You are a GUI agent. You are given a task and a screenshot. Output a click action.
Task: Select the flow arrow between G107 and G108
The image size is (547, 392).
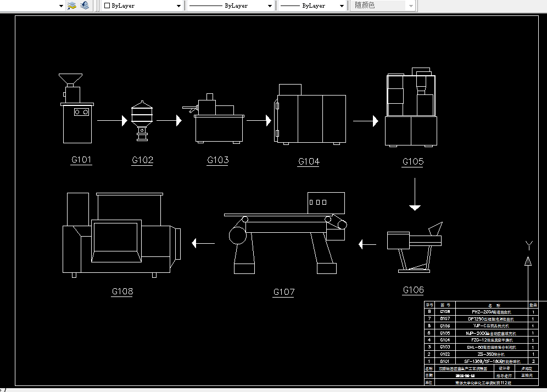tap(203, 243)
